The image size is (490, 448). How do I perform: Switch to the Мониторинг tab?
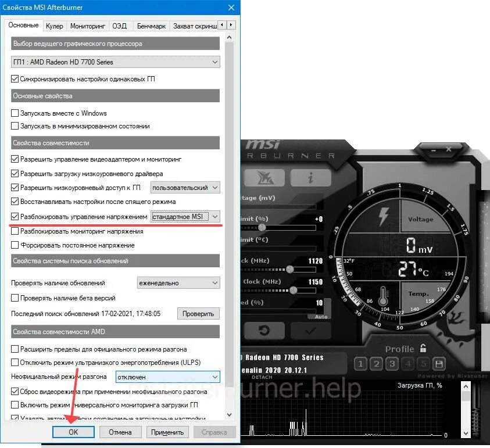tap(88, 26)
